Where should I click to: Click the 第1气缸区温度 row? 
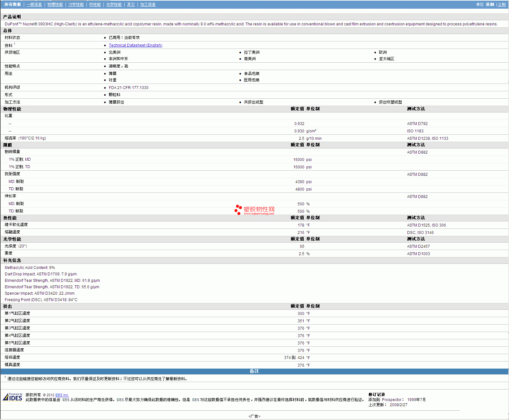click(x=254, y=313)
